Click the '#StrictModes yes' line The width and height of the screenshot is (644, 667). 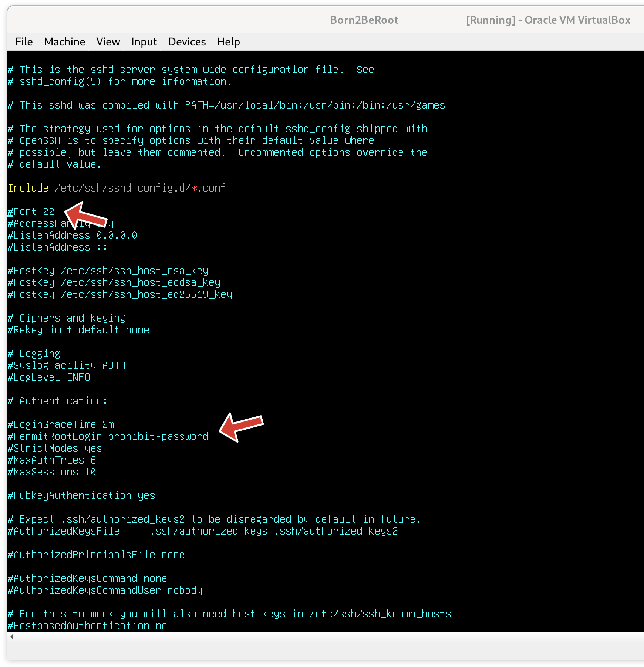55,448
